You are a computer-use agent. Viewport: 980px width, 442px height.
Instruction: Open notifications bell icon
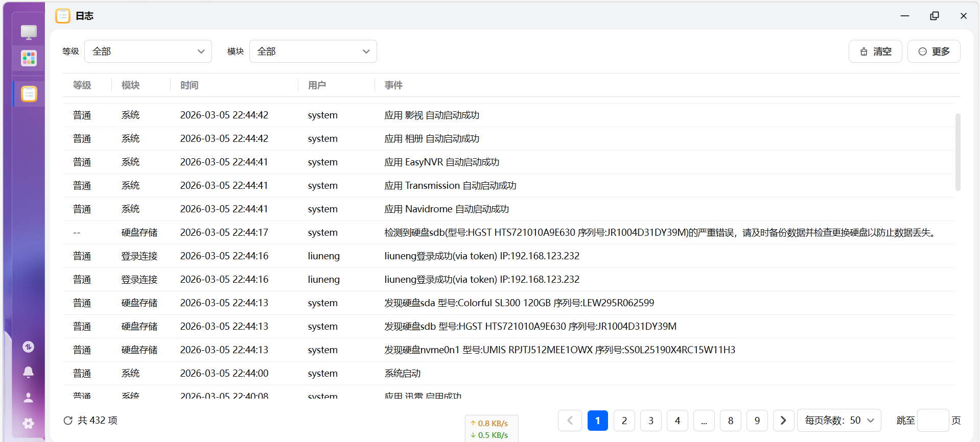28,372
